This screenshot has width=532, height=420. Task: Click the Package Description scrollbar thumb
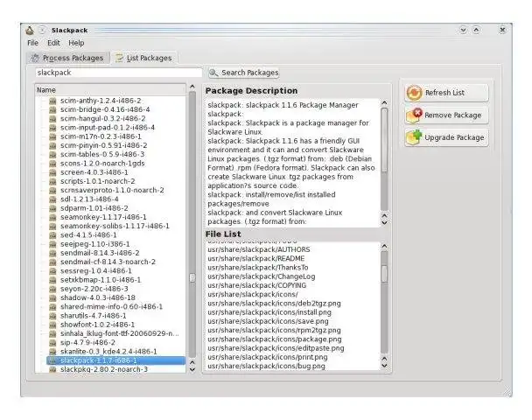click(384, 140)
